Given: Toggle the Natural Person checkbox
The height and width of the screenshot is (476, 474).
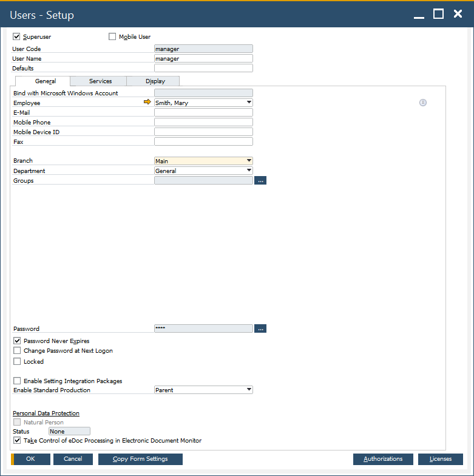Looking at the screenshot, I should 17,423.
